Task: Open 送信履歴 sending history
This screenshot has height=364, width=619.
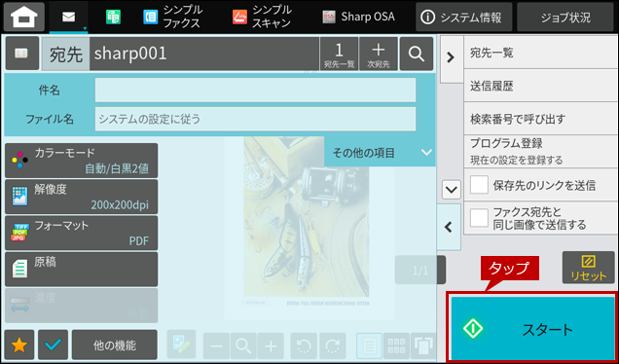Action: point(541,86)
